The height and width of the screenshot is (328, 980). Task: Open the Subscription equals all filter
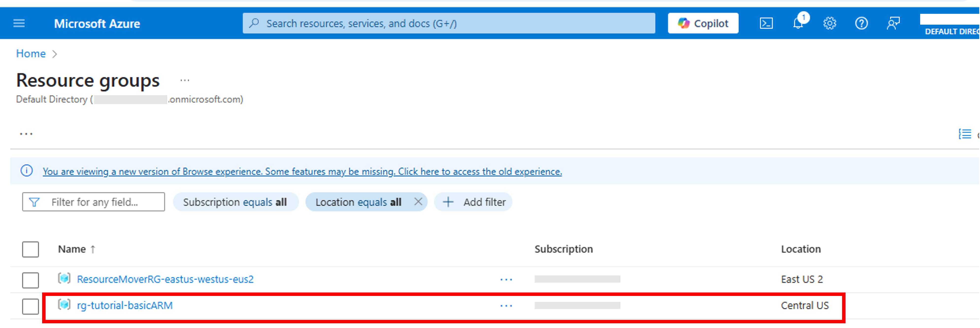(x=235, y=202)
